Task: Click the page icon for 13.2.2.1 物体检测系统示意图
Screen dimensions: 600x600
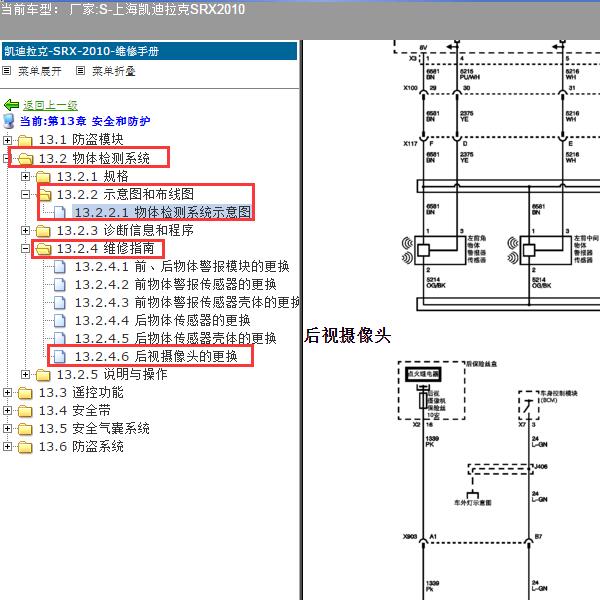Action: point(60,212)
